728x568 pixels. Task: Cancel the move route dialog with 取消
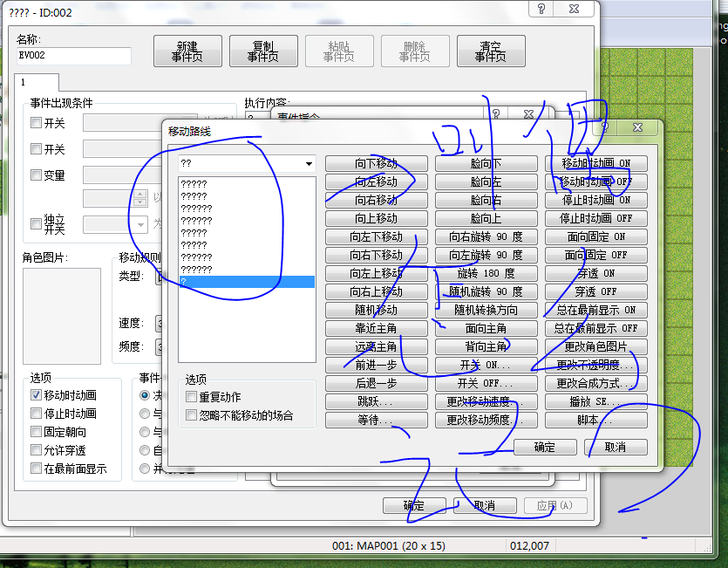click(616, 447)
